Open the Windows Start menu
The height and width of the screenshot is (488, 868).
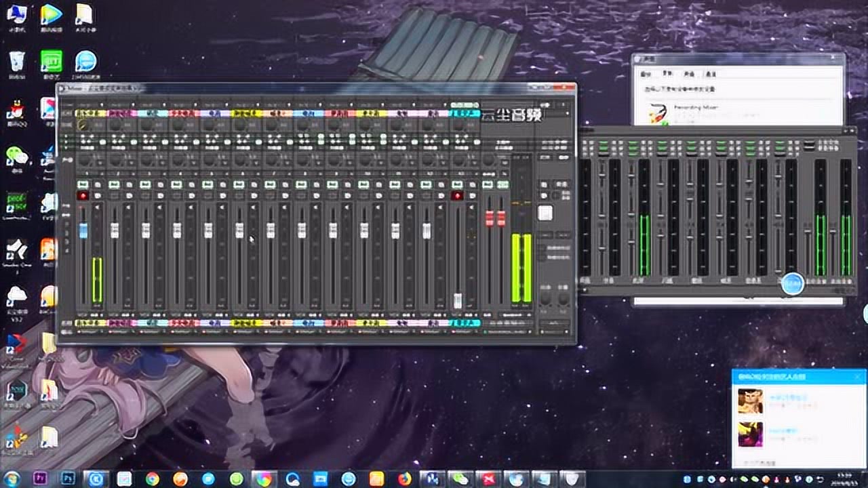coord(12,479)
